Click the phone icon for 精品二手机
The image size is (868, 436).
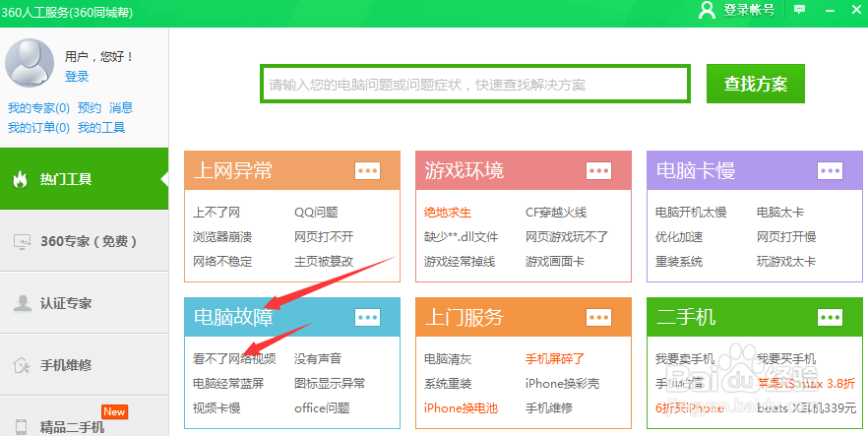21,427
